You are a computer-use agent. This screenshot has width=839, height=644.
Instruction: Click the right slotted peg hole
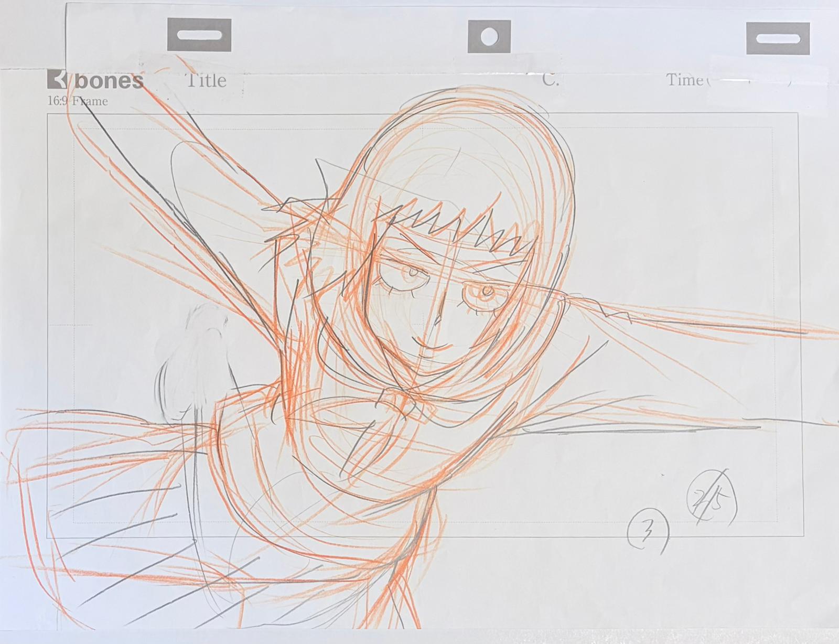778,38
